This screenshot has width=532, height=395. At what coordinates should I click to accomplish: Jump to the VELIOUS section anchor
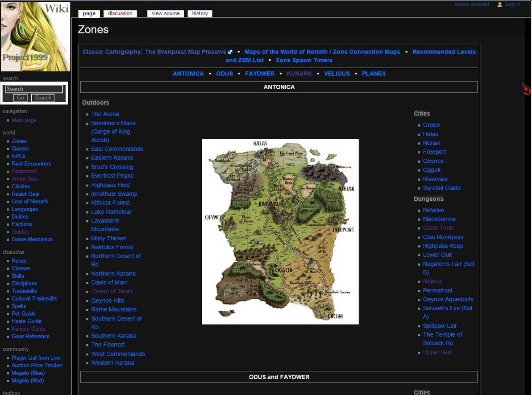coord(337,74)
